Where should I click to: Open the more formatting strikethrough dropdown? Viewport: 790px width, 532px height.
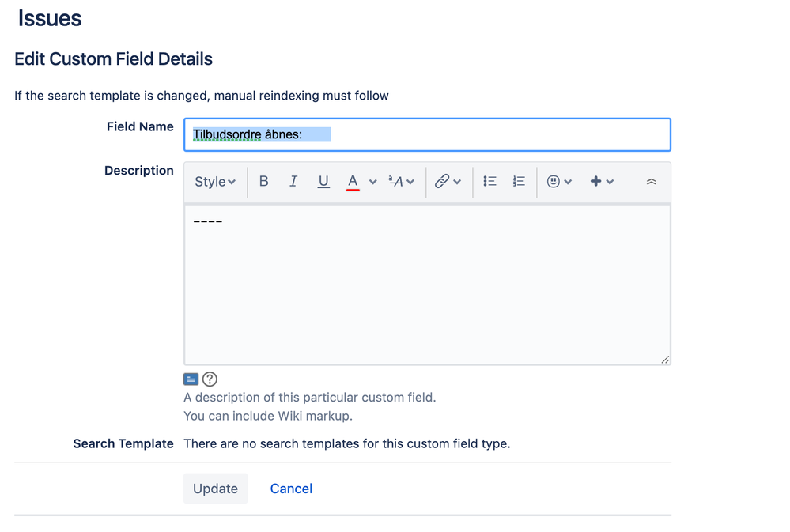(402, 182)
